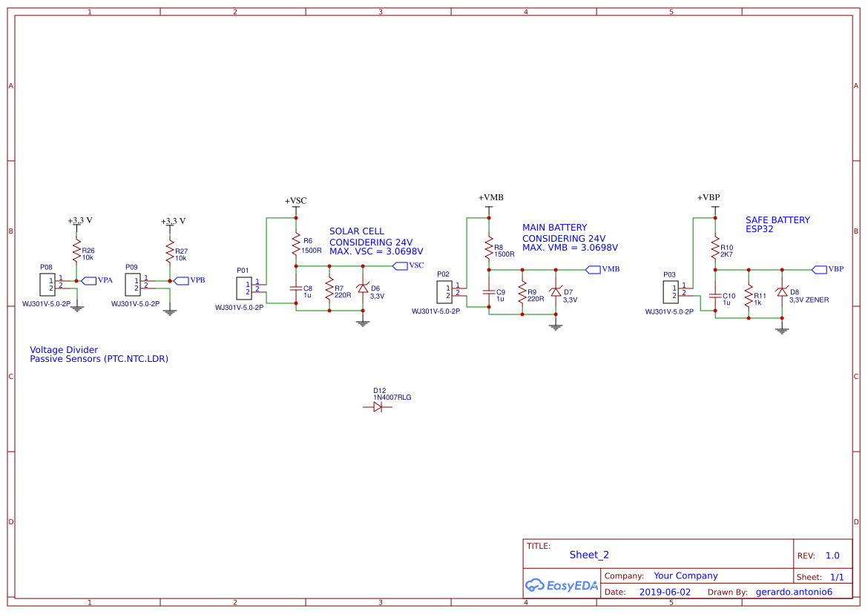
Task: Click the EasyEDA cloud logo
Action: 536,585
